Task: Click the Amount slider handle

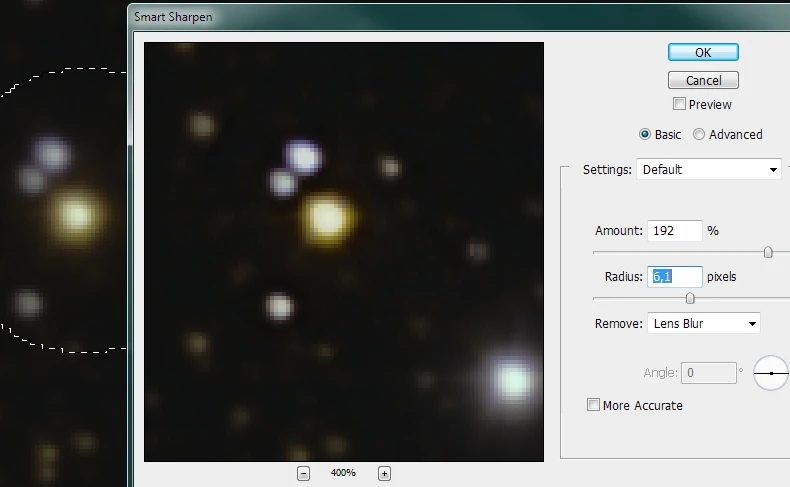Action: (768, 252)
